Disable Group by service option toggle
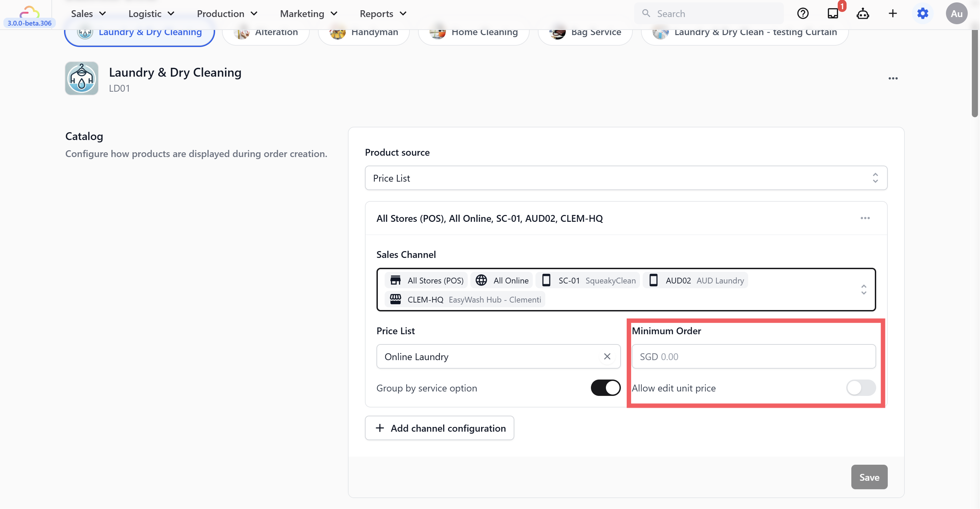Viewport: 980px width, 509px height. click(605, 388)
